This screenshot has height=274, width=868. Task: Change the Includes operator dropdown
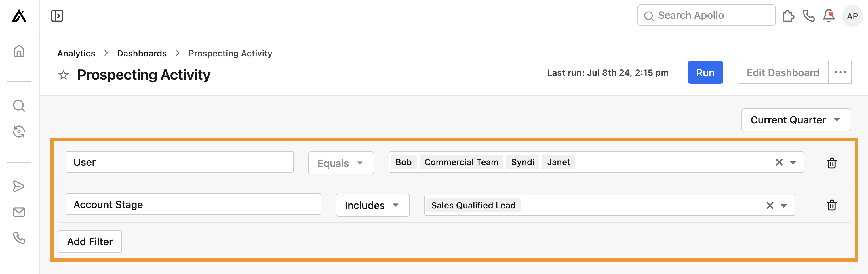pos(372,205)
